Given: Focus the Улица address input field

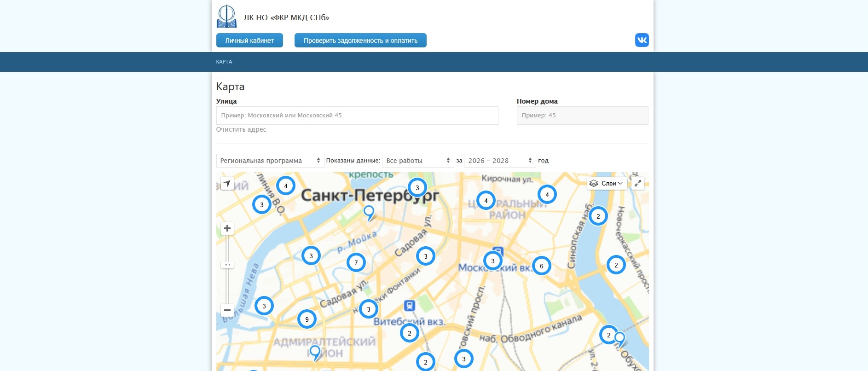Looking at the screenshot, I should (357, 116).
